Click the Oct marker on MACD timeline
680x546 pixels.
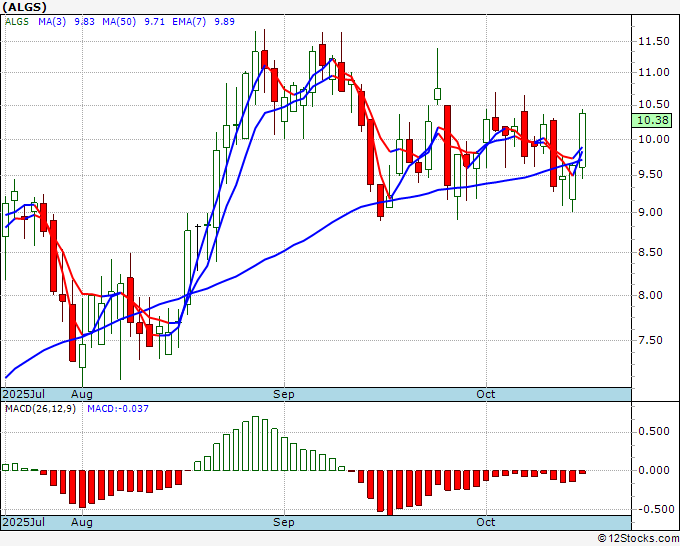click(485, 522)
